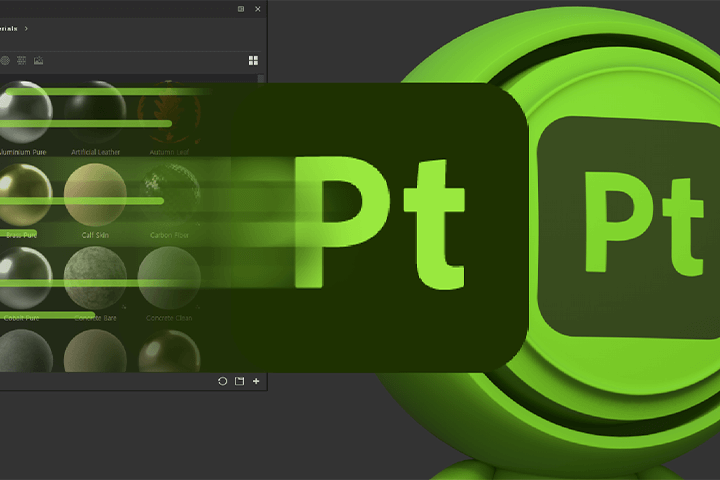Close the assets panel with the X
720x480 pixels.
pos(258,9)
